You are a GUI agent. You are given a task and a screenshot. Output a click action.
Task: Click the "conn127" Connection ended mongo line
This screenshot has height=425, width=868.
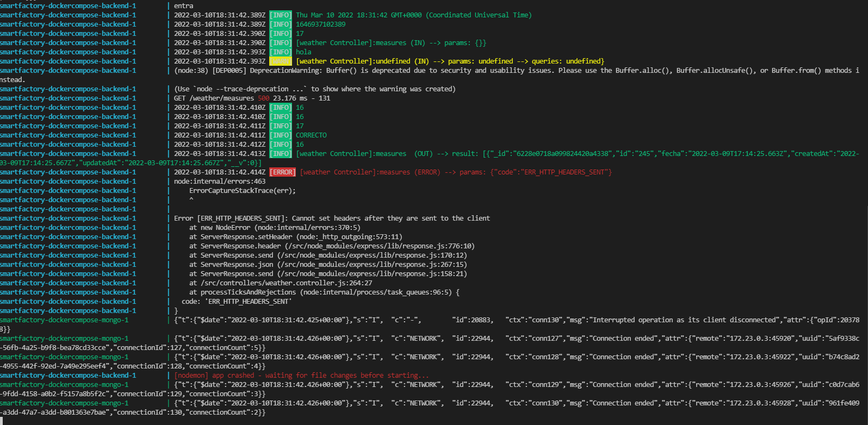pyautogui.click(x=517, y=339)
